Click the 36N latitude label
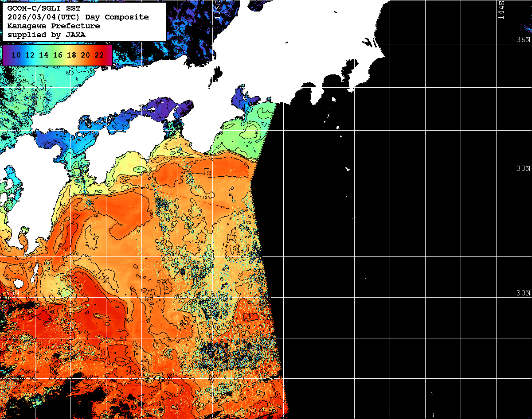532x419 pixels. pyautogui.click(x=523, y=39)
